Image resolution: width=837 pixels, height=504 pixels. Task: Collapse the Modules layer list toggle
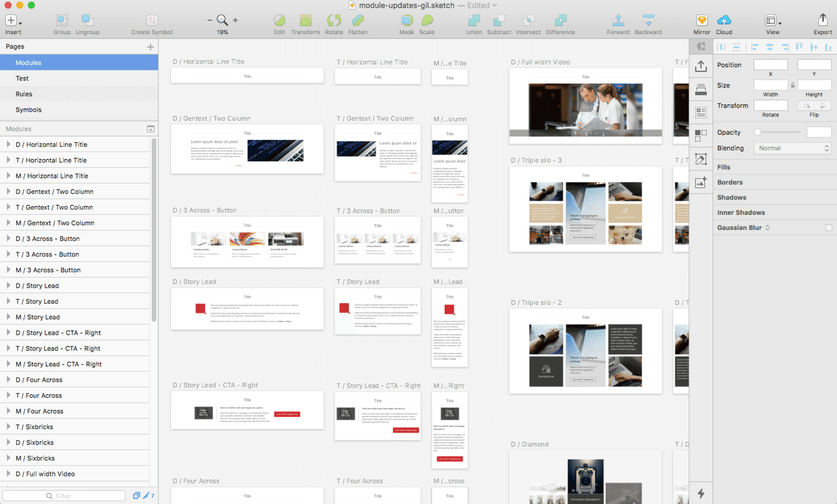[x=150, y=129]
